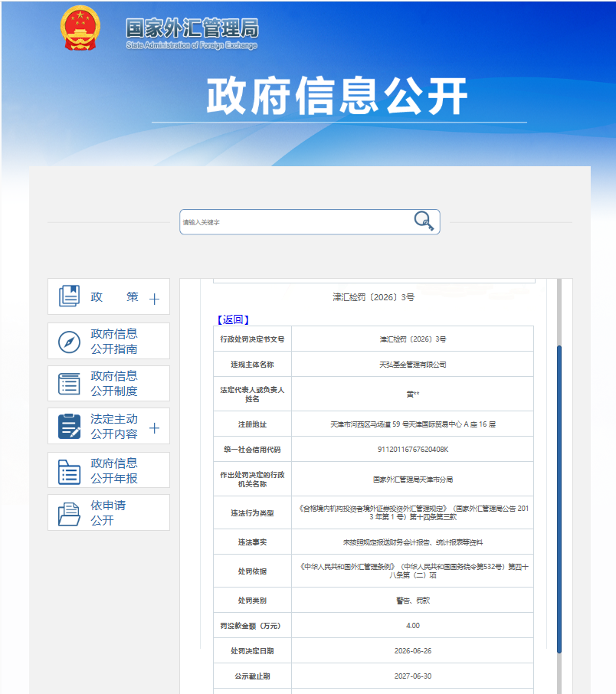Click the 【返回】 link
The width and height of the screenshot is (616, 694).
pos(233,319)
